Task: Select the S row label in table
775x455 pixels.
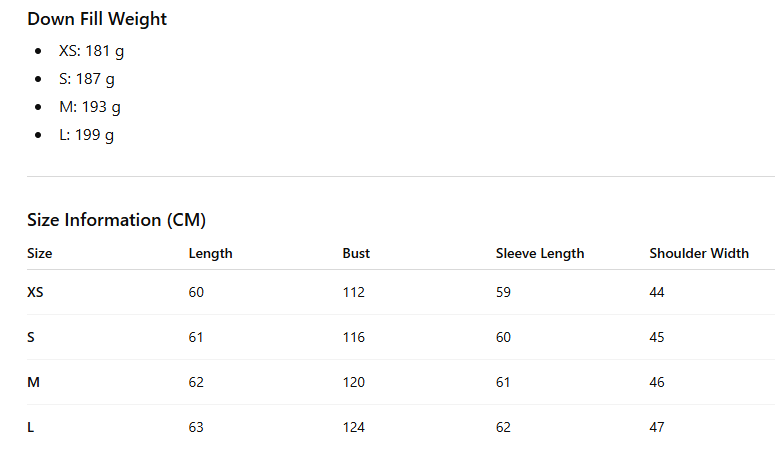Action: (31, 337)
